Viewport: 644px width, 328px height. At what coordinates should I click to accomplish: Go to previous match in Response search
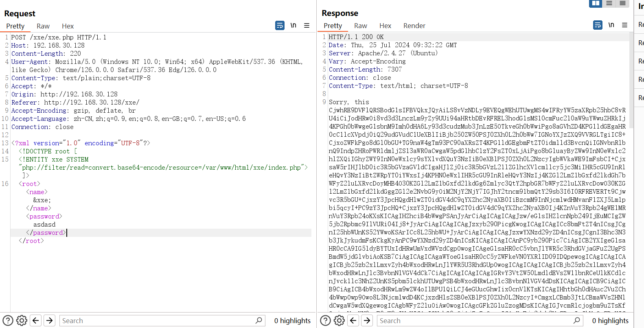tap(353, 321)
